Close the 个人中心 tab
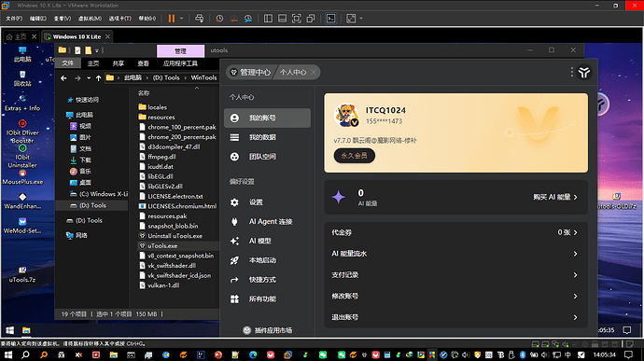This screenshot has height=361, width=644. pyautogui.click(x=314, y=72)
